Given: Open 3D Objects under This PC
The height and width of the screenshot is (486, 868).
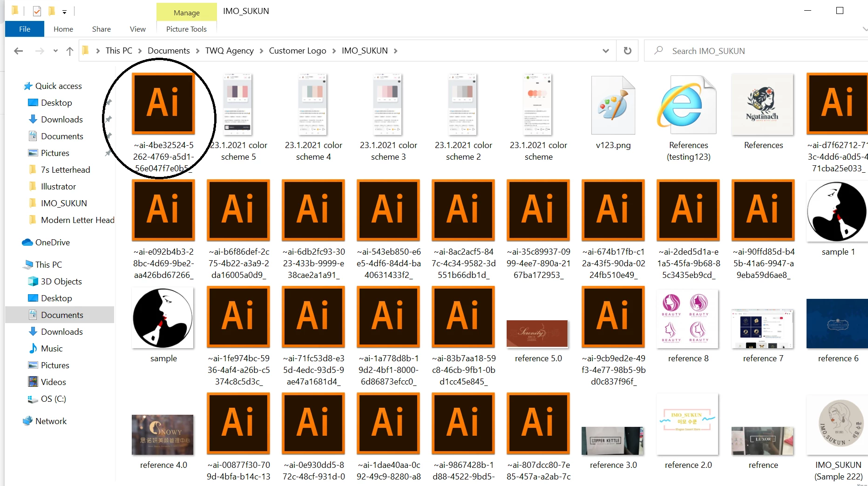Looking at the screenshot, I should tap(61, 281).
